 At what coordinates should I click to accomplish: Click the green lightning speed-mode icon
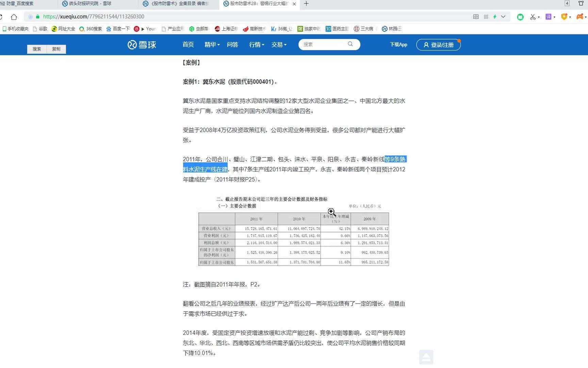click(495, 17)
